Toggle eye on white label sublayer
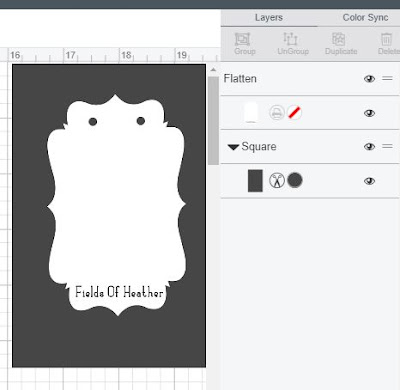 [x=369, y=113]
